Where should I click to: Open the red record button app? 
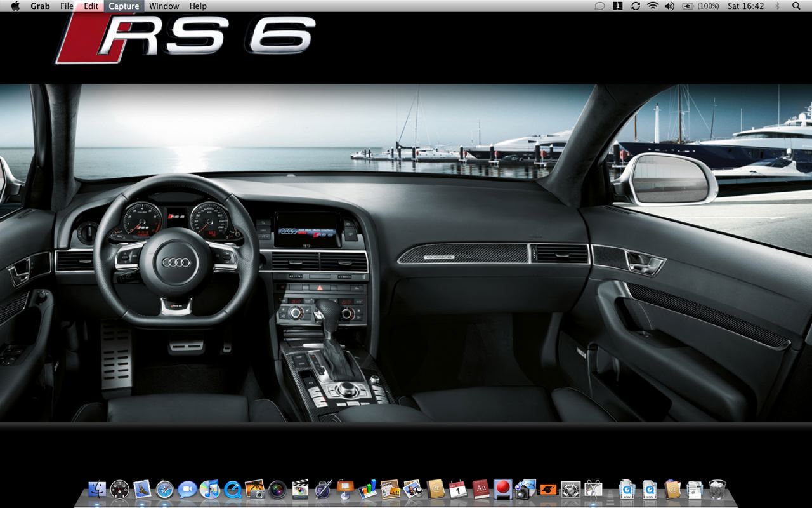coord(503,489)
